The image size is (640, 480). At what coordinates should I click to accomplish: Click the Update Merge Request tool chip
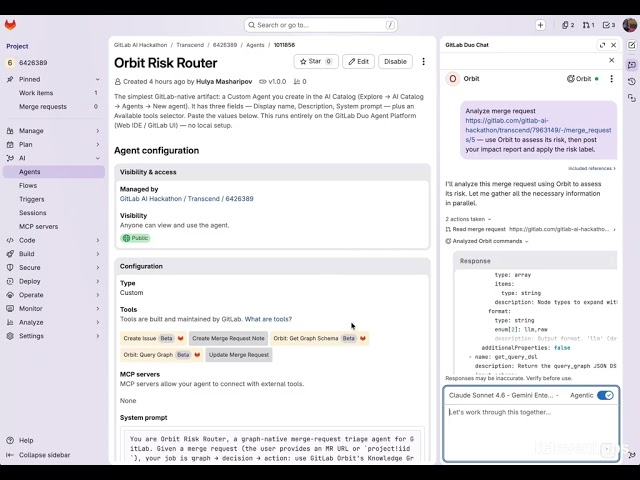pos(239,355)
